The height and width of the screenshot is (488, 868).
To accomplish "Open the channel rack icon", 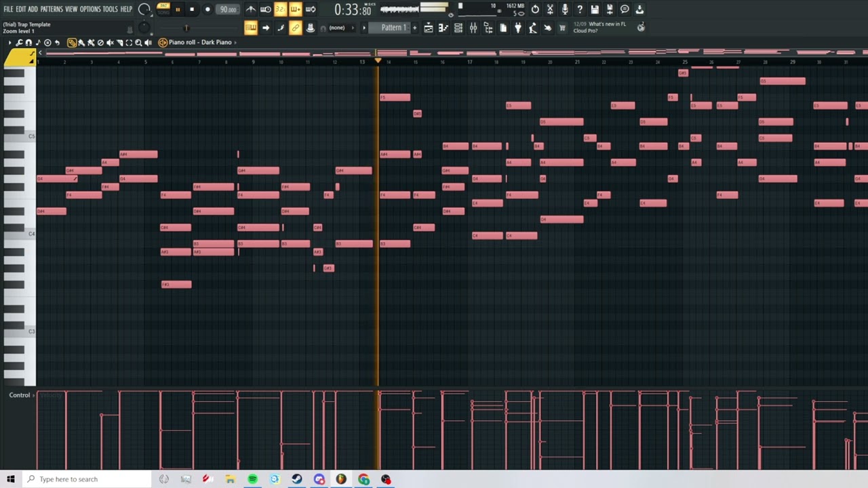I will 458,28.
